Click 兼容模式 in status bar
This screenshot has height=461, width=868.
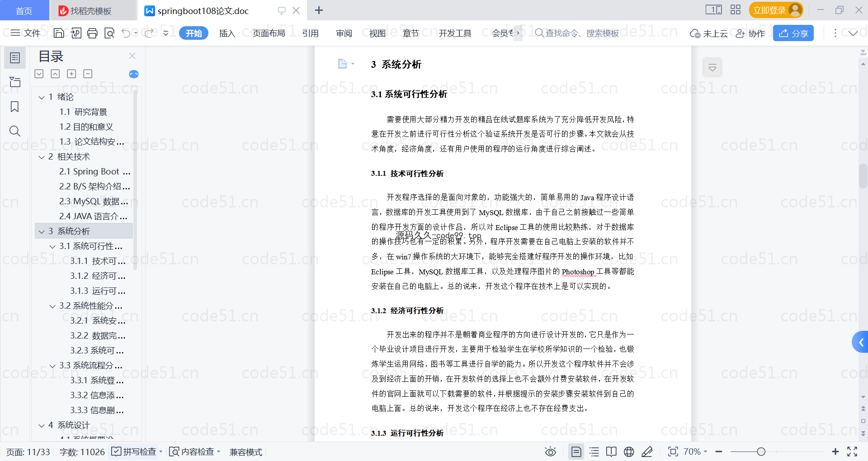click(x=246, y=452)
